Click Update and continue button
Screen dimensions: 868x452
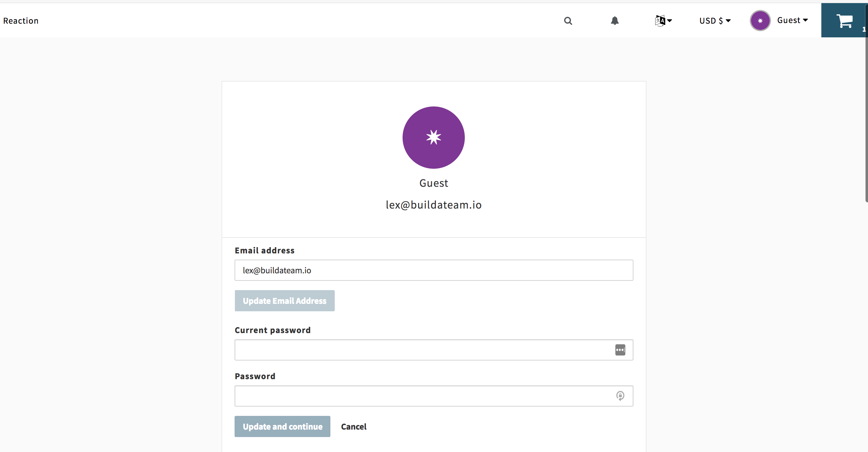[282, 426]
